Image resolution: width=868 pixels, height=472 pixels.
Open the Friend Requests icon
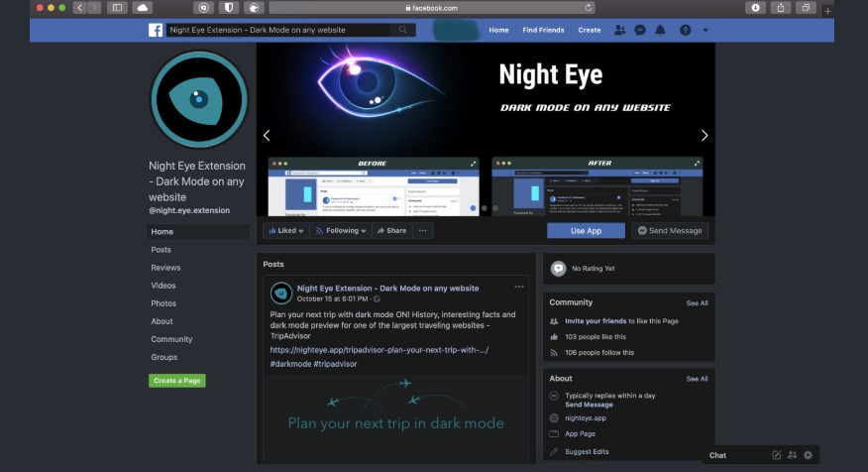coord(619,30)
